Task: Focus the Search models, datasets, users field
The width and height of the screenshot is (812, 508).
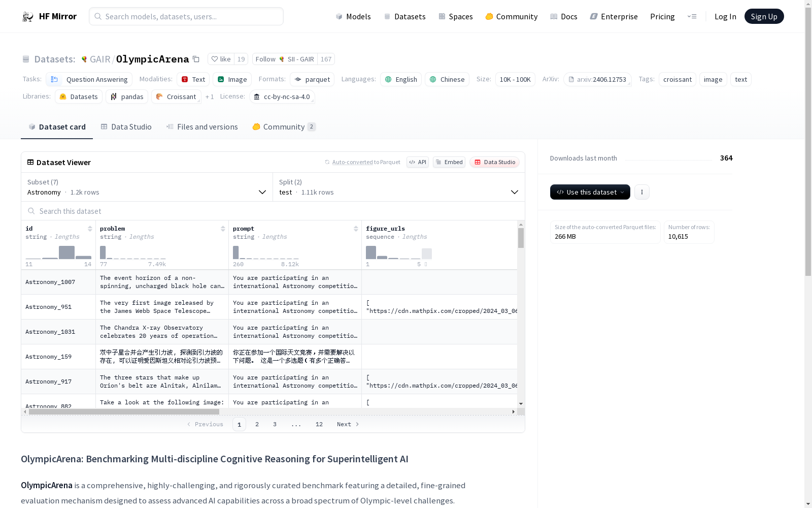Action: 186,16
